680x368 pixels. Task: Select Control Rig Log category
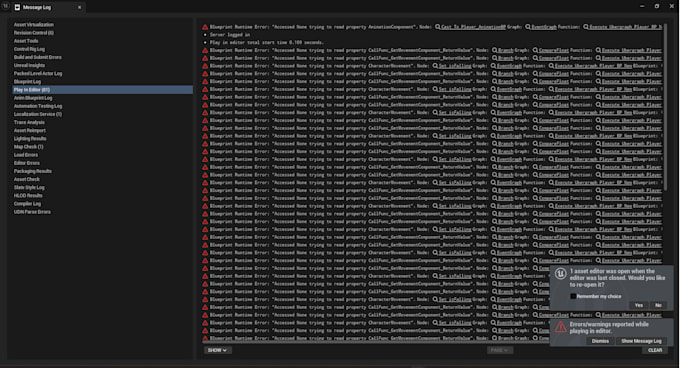click(29, 49)
